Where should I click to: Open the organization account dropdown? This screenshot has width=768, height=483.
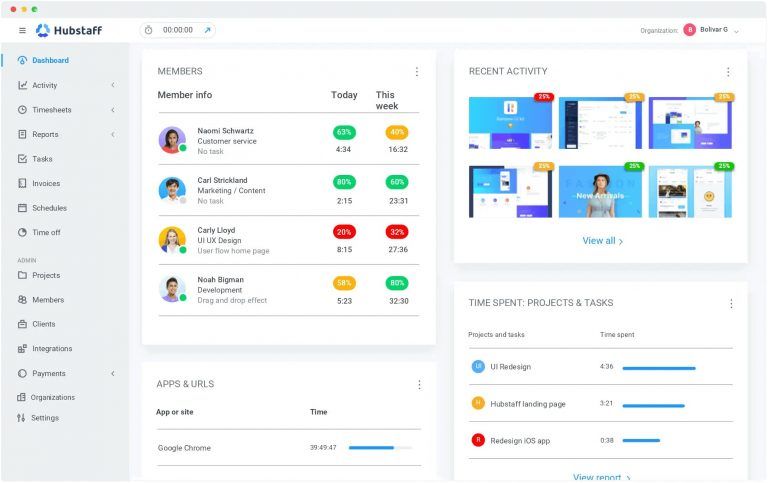point(736,31)
